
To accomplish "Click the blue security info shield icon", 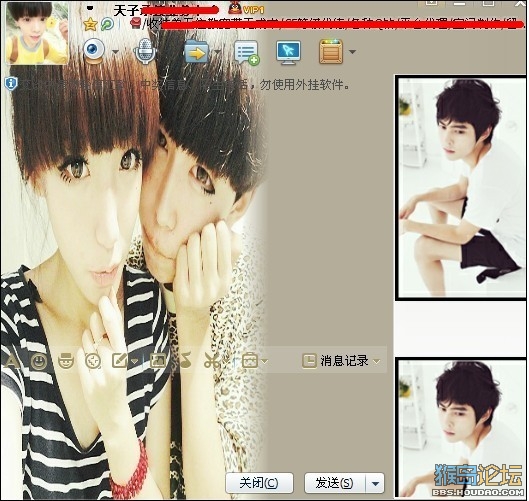I will pos(11,84).
